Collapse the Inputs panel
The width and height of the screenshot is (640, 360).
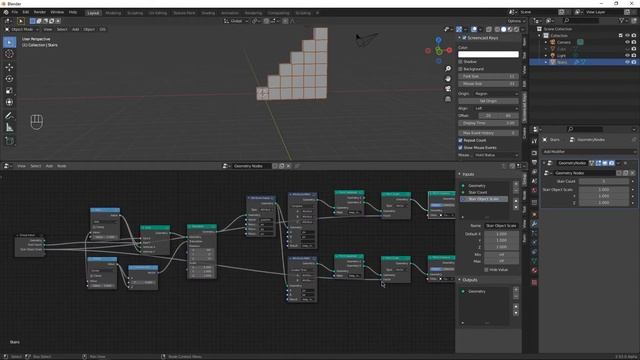(460, 174)
